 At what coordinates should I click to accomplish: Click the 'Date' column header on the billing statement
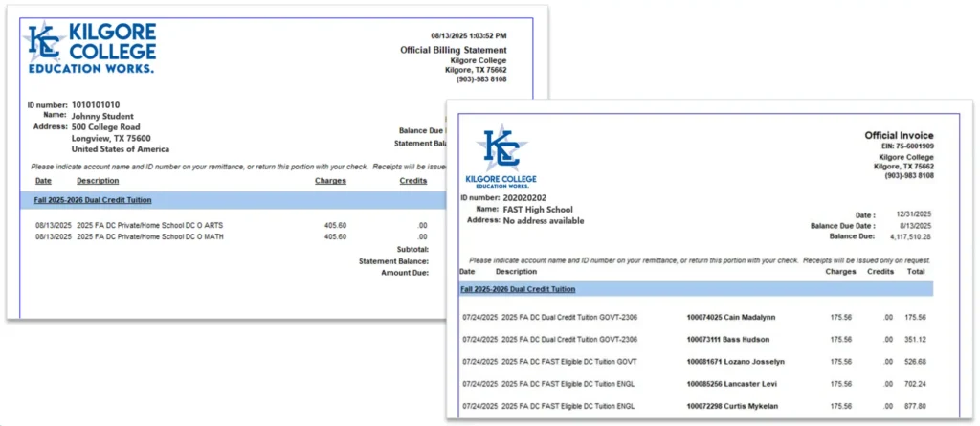43,181
